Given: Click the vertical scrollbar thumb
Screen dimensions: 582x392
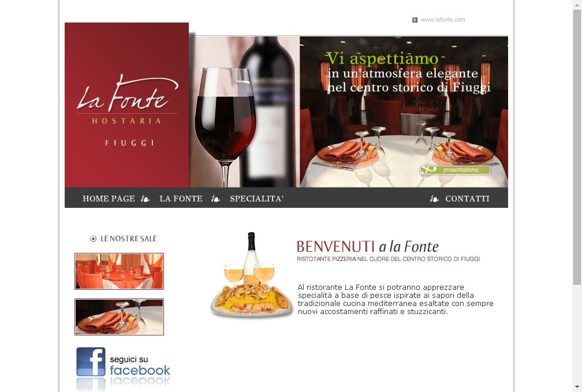Looking at the screenshot, I should tap(577, 147).
